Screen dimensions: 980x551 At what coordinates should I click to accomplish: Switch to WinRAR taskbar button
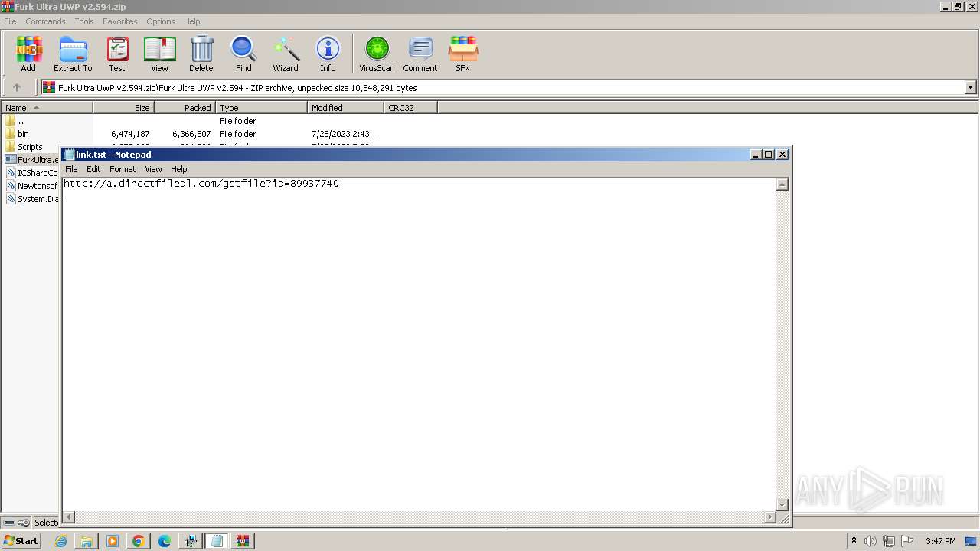[x=243, y=541]
